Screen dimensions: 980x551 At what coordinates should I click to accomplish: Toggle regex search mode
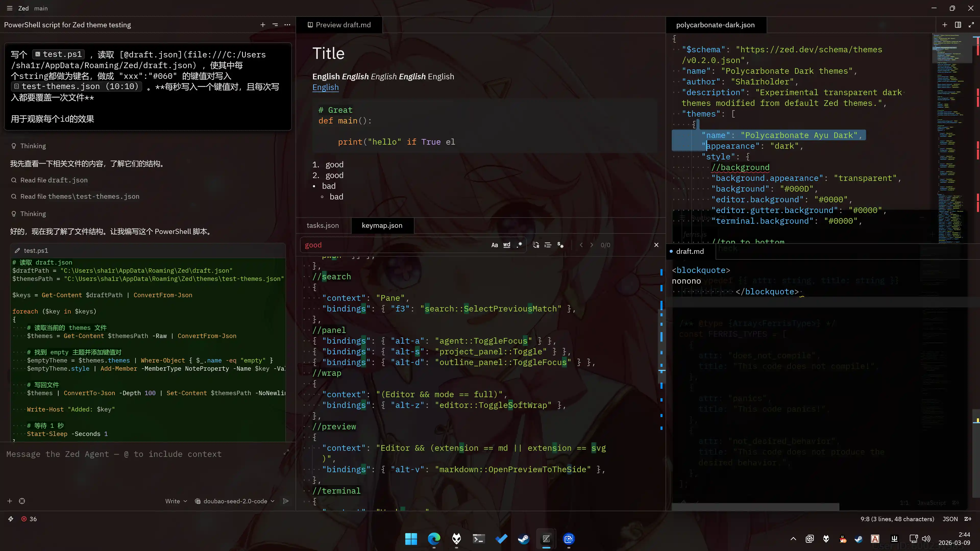(x=519, y=245)
